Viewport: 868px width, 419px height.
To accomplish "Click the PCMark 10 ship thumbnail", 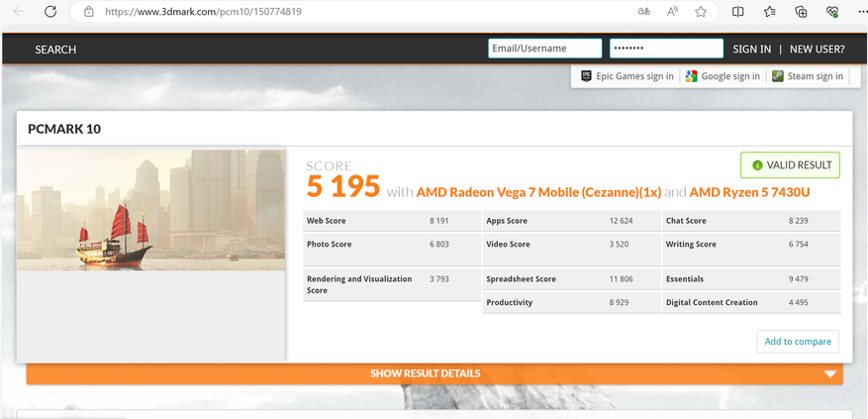I will tap(151, 210).
